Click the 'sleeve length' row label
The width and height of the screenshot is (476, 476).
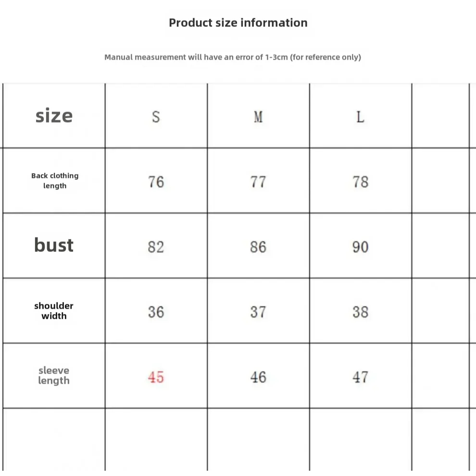54,376
